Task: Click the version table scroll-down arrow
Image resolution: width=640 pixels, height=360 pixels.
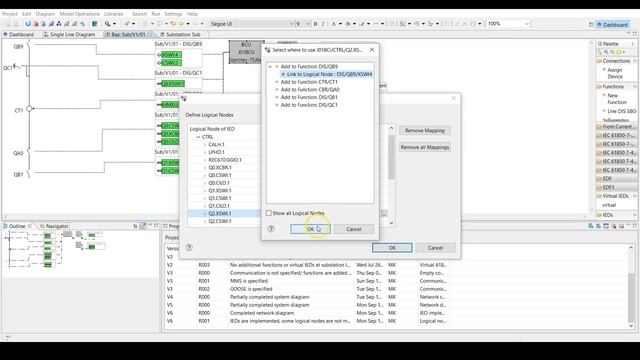Action: [631, 325]
